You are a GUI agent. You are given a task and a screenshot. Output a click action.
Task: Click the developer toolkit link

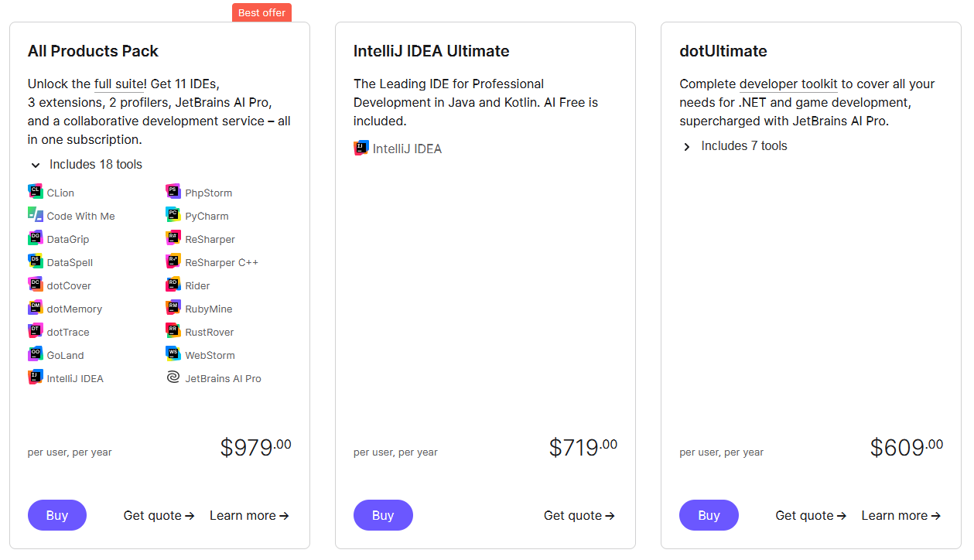coord(788,84)
